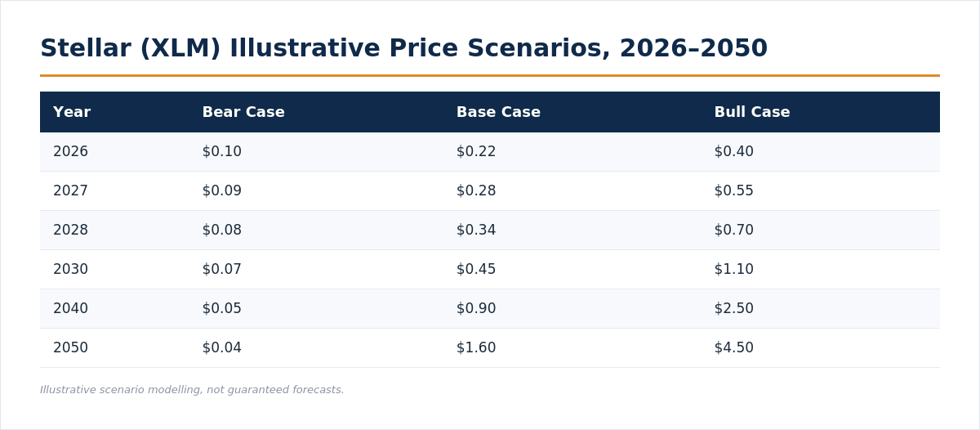Click the Bear Case column header

coord(243,113)
